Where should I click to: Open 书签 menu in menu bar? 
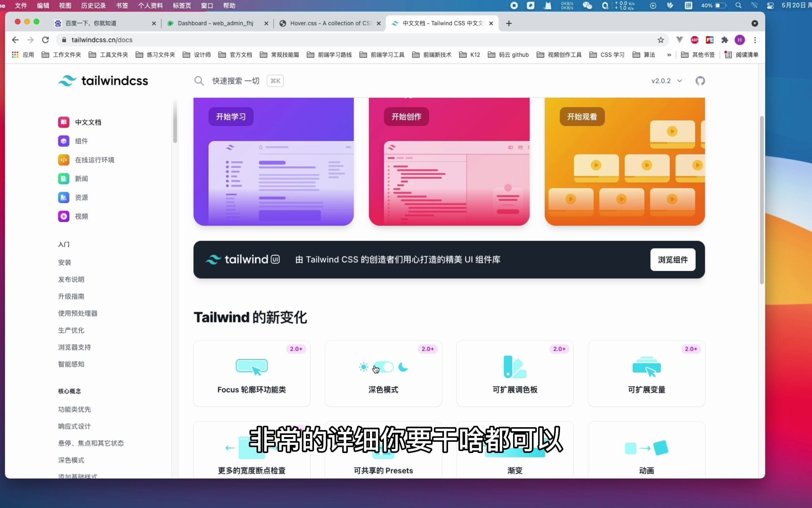tap(122, 5)
